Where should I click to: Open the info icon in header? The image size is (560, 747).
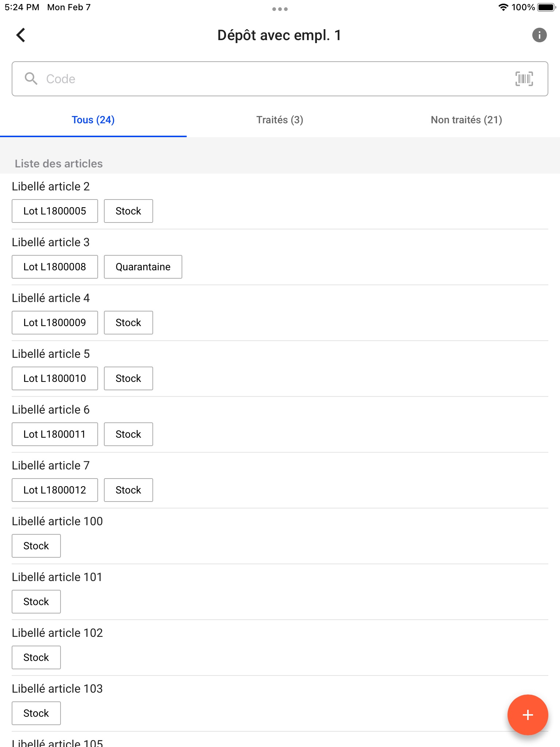(x=539, y=35)
